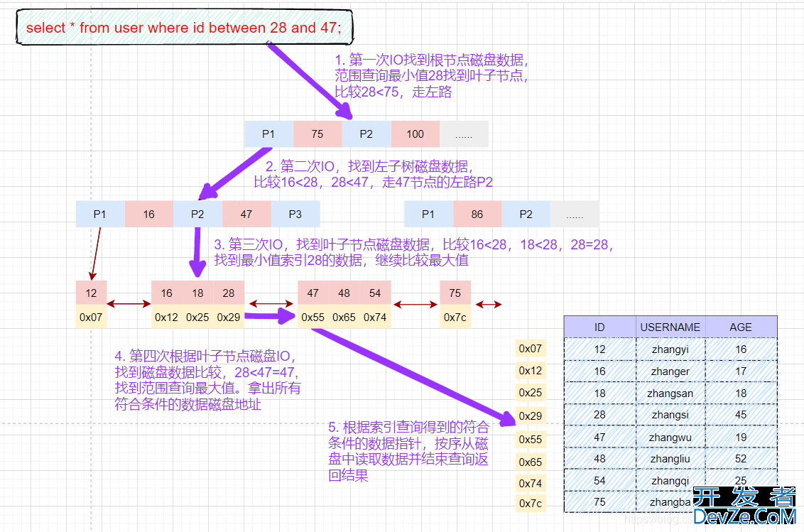Select leaf key '75' above address 0x7c
This screenshot has height=532, width=804.
(455, 293)
